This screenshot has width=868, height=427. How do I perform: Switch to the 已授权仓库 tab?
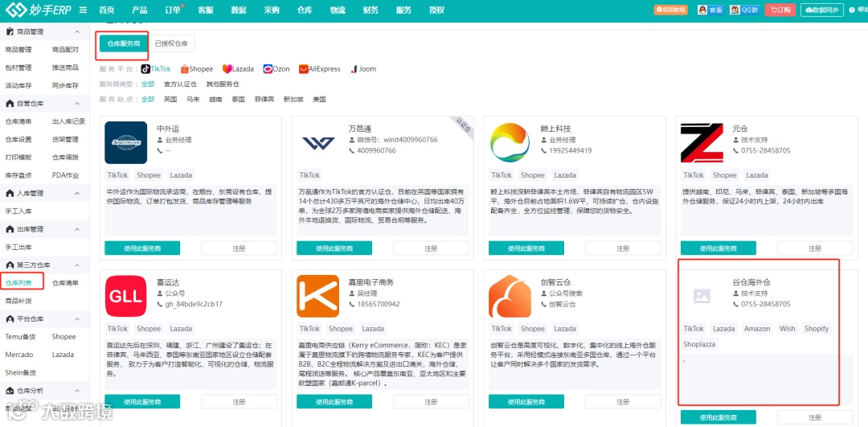point(171,43)
